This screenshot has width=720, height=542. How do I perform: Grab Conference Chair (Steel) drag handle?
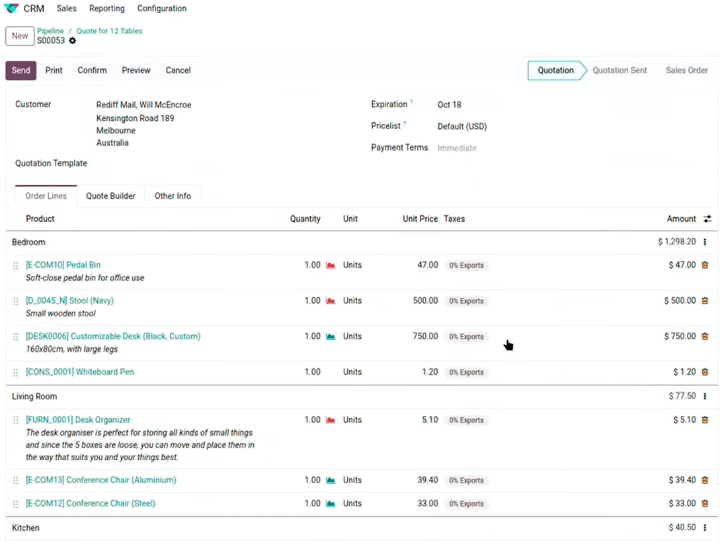click(x=16, y=504)
